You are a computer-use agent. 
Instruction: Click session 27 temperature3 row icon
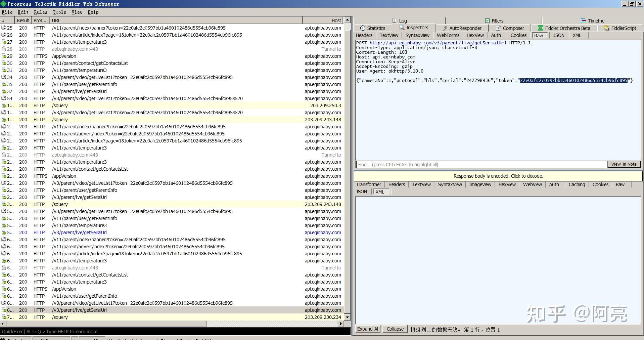pos(4,42)
